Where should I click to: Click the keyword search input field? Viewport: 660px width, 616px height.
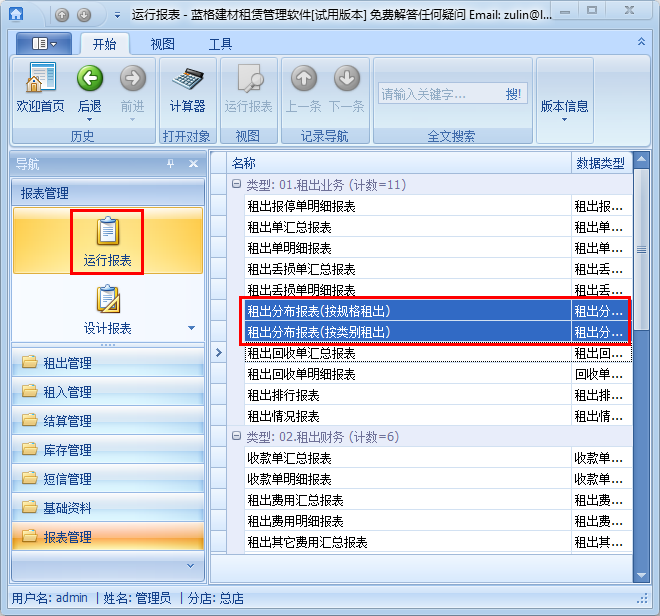click(438, 94)
